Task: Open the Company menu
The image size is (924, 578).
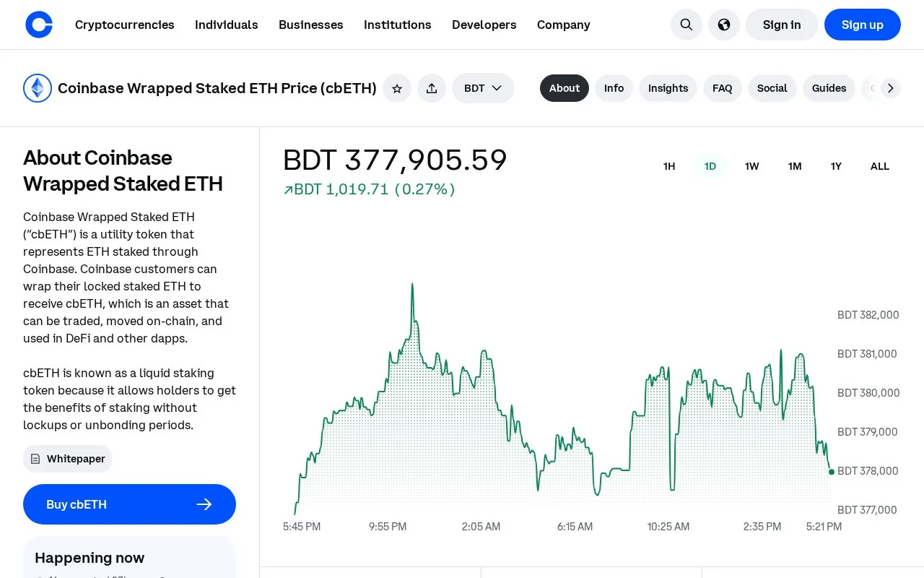Action: 564,25
